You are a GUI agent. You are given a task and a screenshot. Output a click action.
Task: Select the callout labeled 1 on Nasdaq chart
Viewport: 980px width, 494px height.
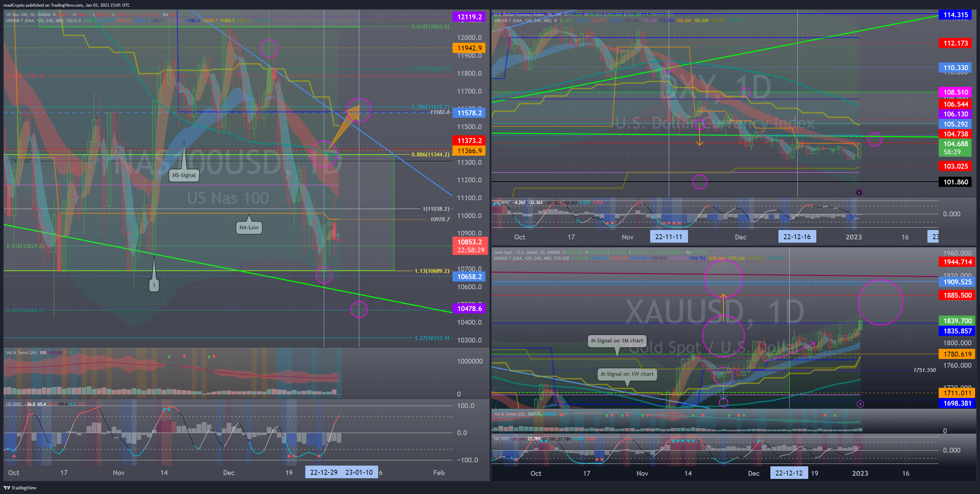click(154, 285)
